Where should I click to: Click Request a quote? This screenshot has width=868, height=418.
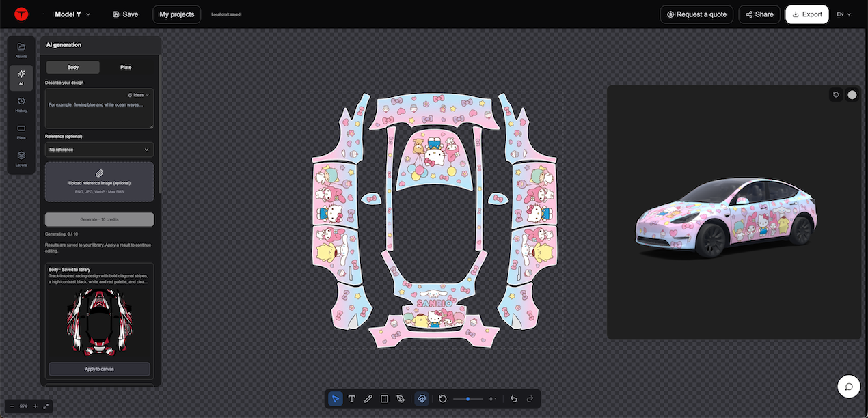(x=697, y=14)
